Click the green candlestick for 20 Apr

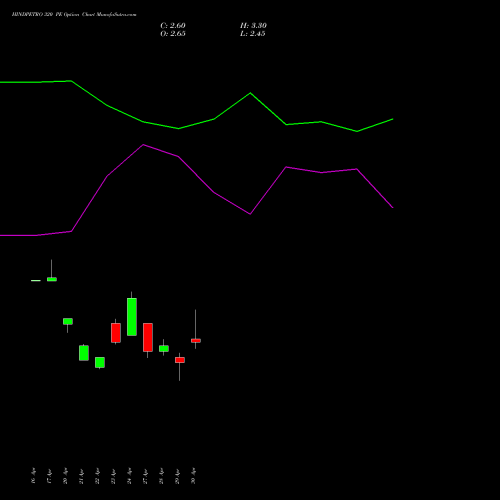pyautogui.click(x=68, y=321)
